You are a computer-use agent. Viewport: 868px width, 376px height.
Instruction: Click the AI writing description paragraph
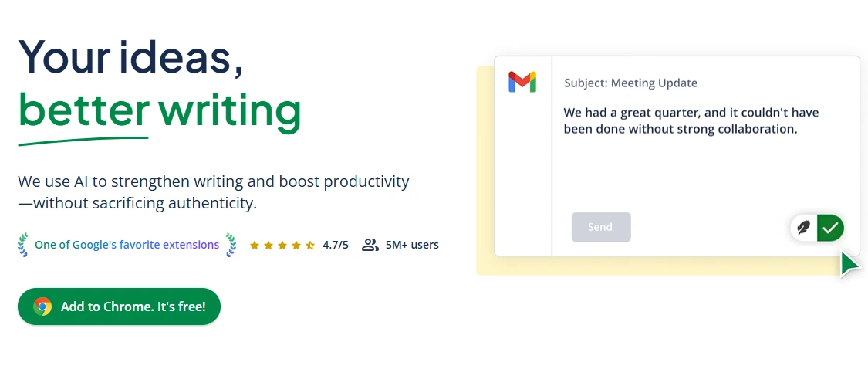[x=213, y=192]
